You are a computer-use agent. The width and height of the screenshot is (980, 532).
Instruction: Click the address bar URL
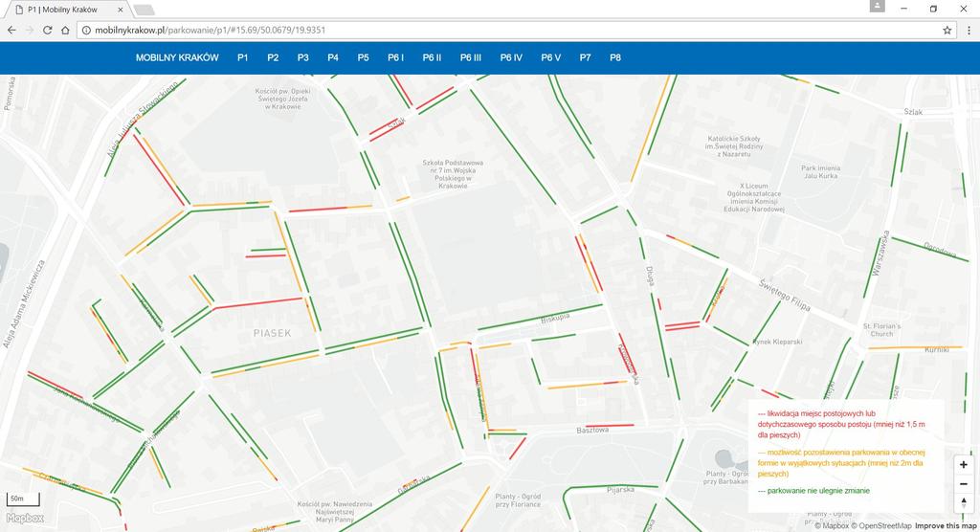click(x=210, y=30)
